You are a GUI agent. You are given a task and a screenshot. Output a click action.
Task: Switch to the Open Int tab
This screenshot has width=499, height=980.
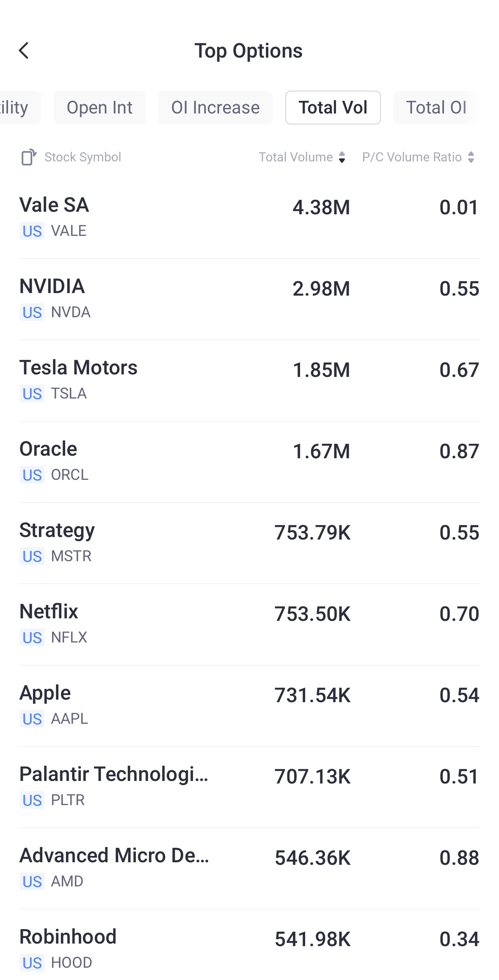tap(99, 108)
